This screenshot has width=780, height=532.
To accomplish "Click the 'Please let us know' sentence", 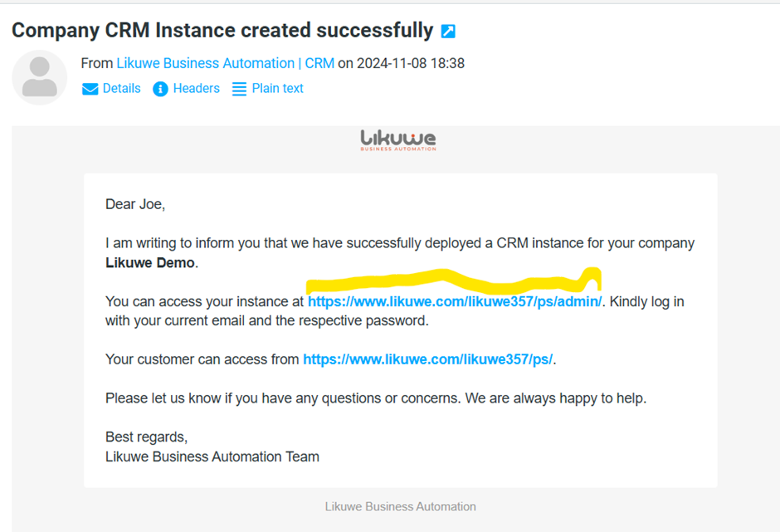I will point(375,398).
